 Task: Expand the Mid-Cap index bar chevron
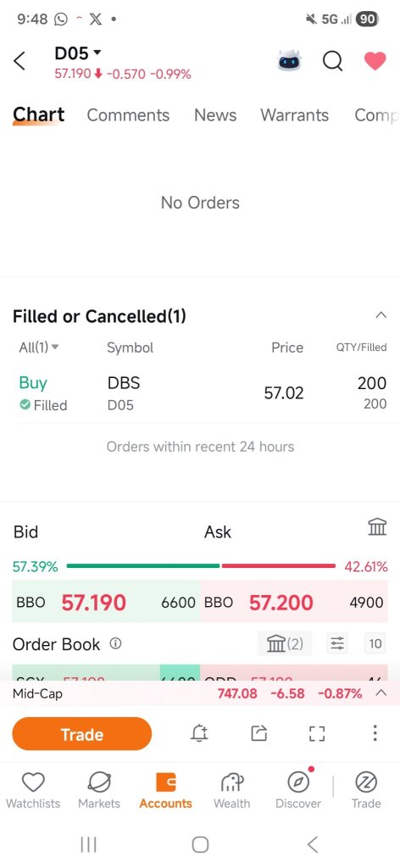pos(381,693)
